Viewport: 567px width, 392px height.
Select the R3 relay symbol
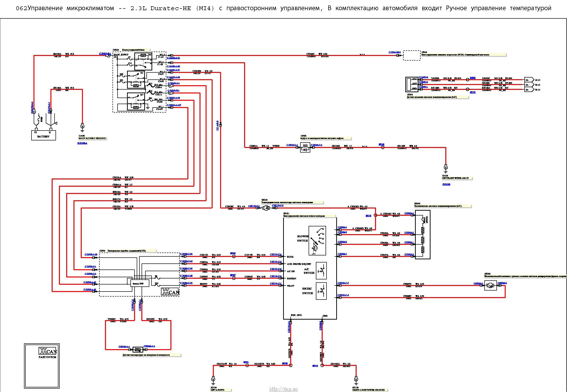(x=143, y=61)
